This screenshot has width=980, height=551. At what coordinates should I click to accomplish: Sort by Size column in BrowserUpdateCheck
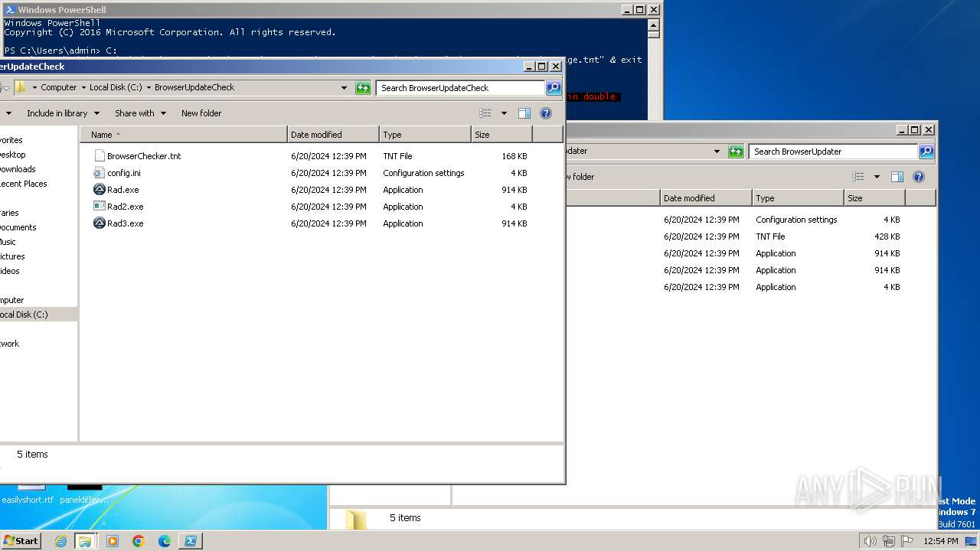pyautogui.click(x=501, y=135)
